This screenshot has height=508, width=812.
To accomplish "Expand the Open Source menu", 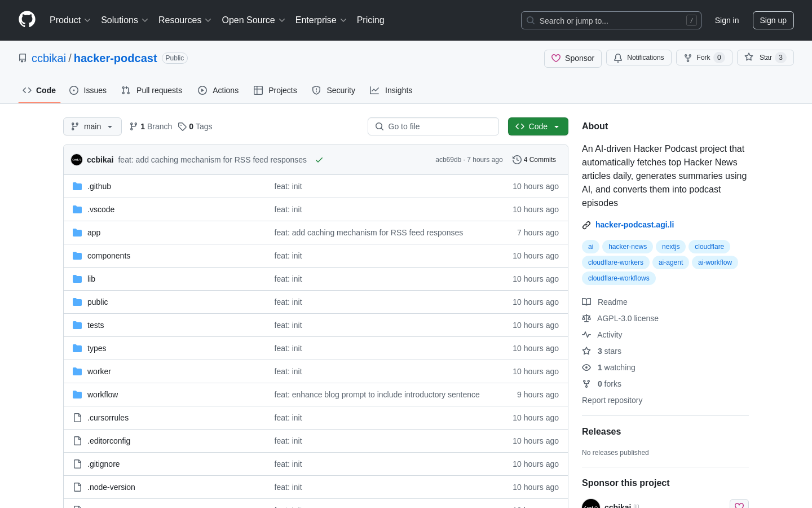I will coord(254,20).
